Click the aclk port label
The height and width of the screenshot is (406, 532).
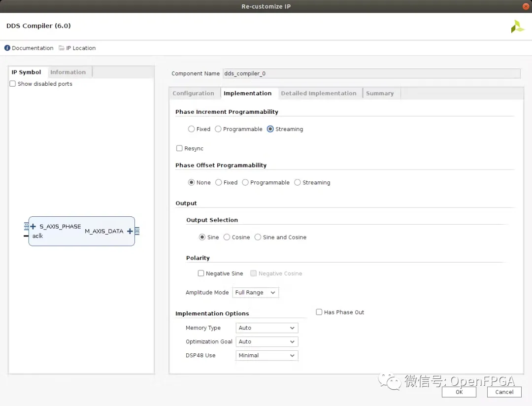[x=37, y=236]
